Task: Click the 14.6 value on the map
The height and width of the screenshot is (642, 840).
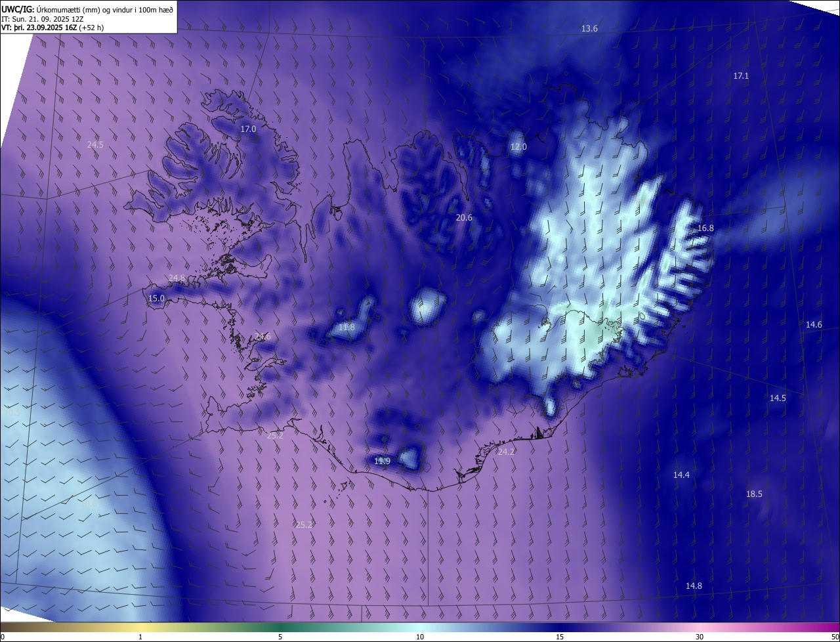Action: click(814, 324)
